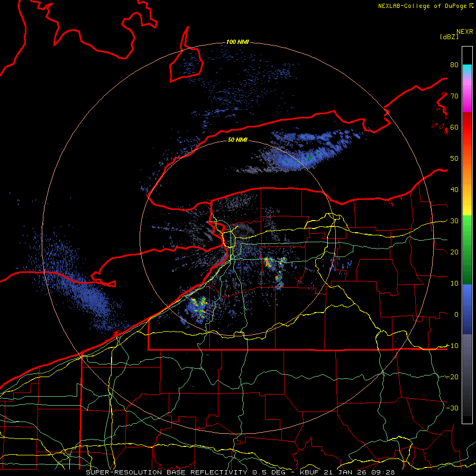476x476 pixels.
Task: Click the 50 NMI range ring label
Action: (237, 140)
